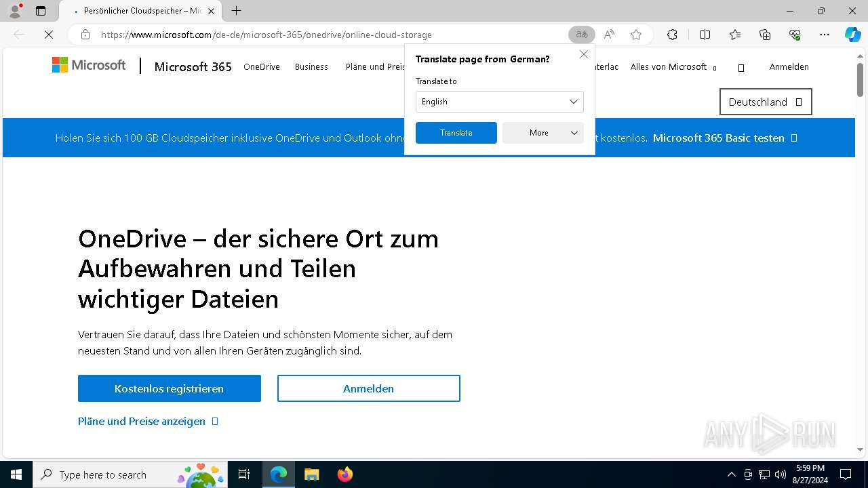
Task: Open the Deutschland region selector
Action: pyautogui.click(x=766, y=102)
